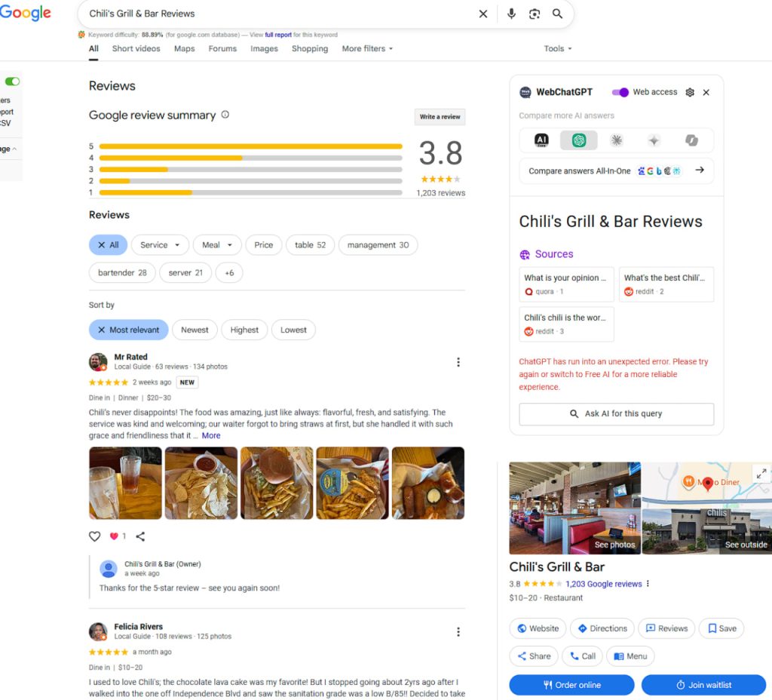Open the Meal filter dropdown

pyautogui.click(x=216, y=245)
